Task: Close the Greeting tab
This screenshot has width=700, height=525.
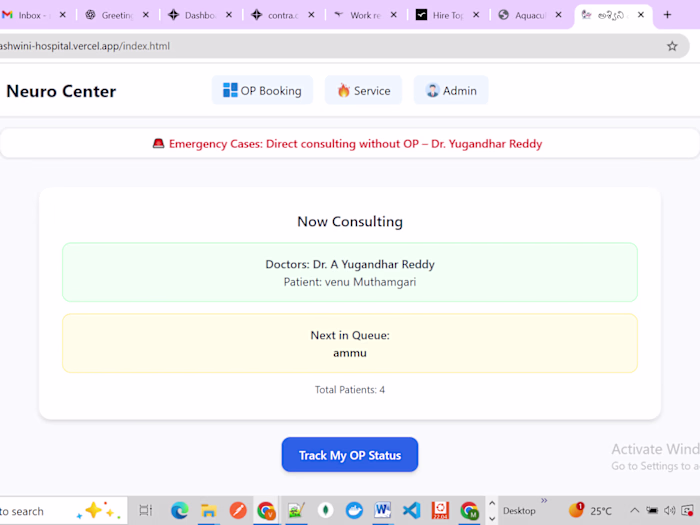Action: [x=146, y=15]
